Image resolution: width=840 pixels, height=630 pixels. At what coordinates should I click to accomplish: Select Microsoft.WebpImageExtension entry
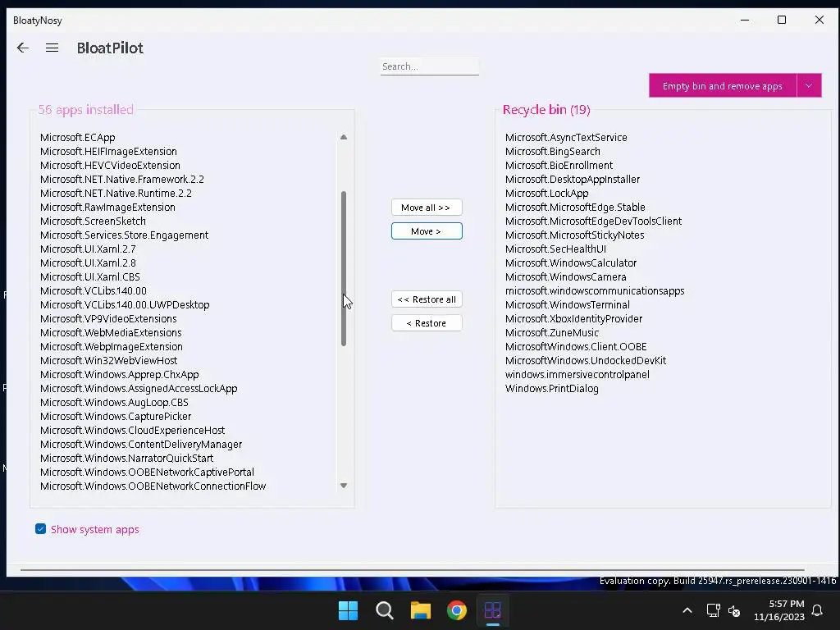tap(112, 346)
